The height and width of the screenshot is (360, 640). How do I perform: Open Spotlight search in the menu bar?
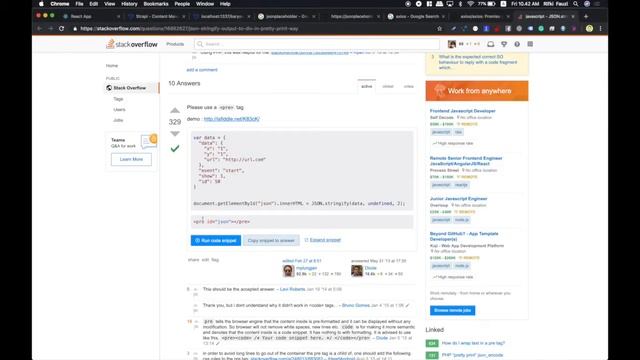[x=576, y=4]
